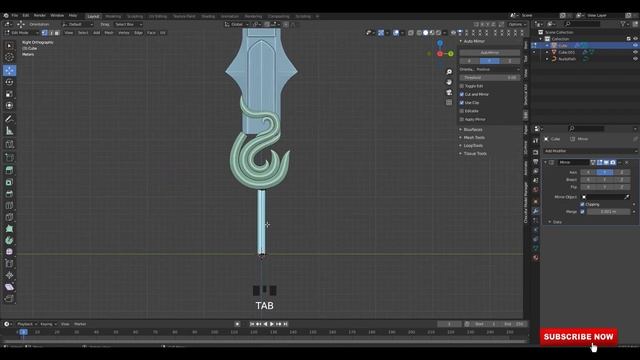
Task: Check the Toggle Edit checkbox
Action: pos(462,86)
